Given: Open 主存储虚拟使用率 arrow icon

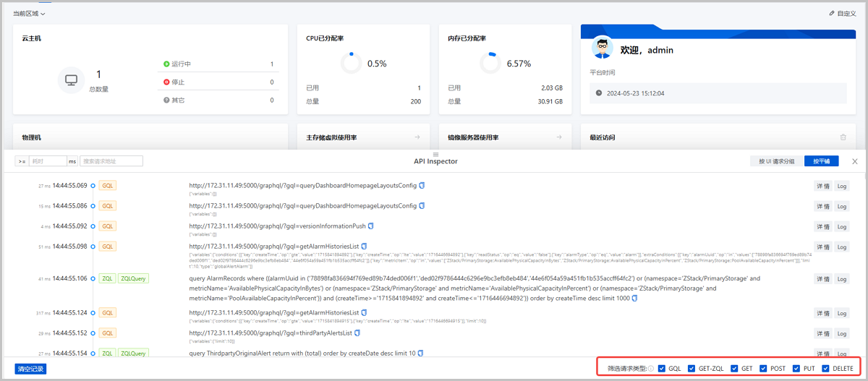Looking at the screenshot, I should pos(417,137).
